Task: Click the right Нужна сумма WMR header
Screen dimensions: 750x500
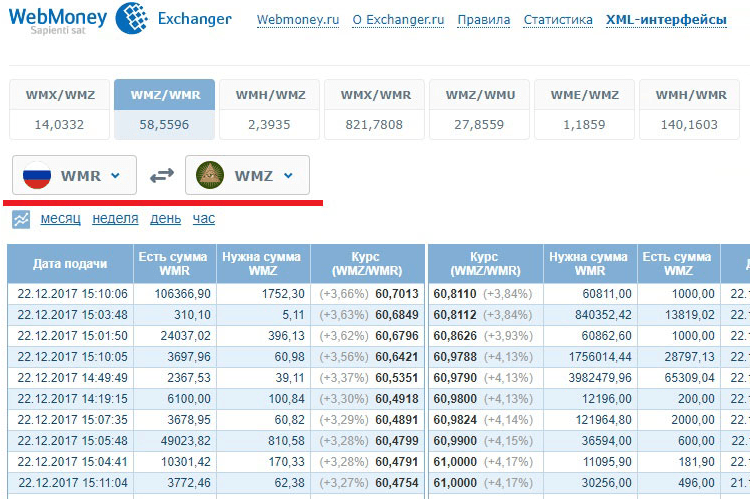Action: [x=590, y=264]
